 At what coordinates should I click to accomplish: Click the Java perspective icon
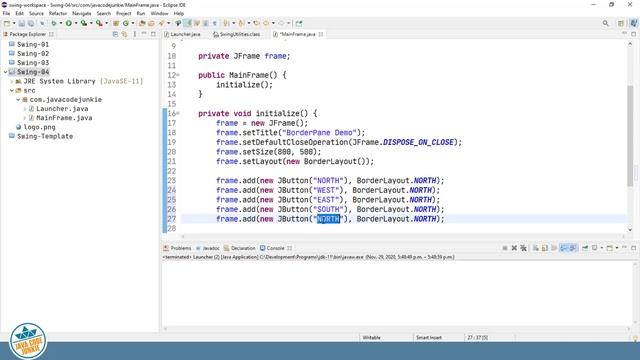(633, 23)
